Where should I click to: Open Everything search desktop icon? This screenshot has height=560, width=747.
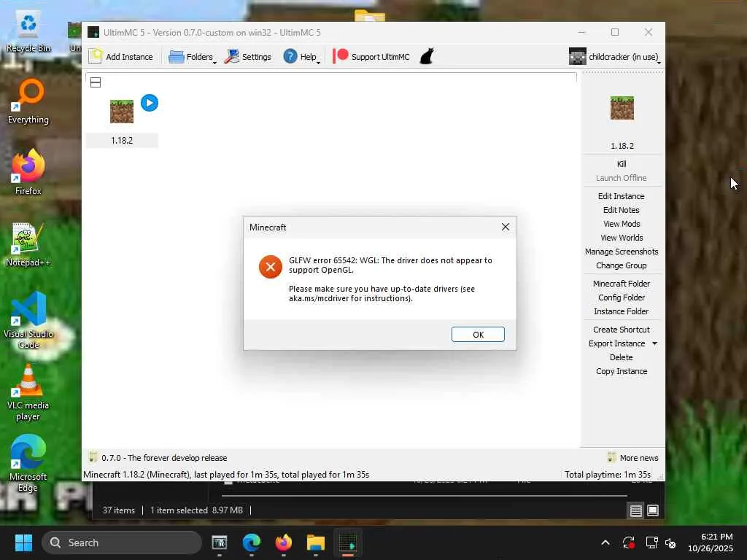28,101
